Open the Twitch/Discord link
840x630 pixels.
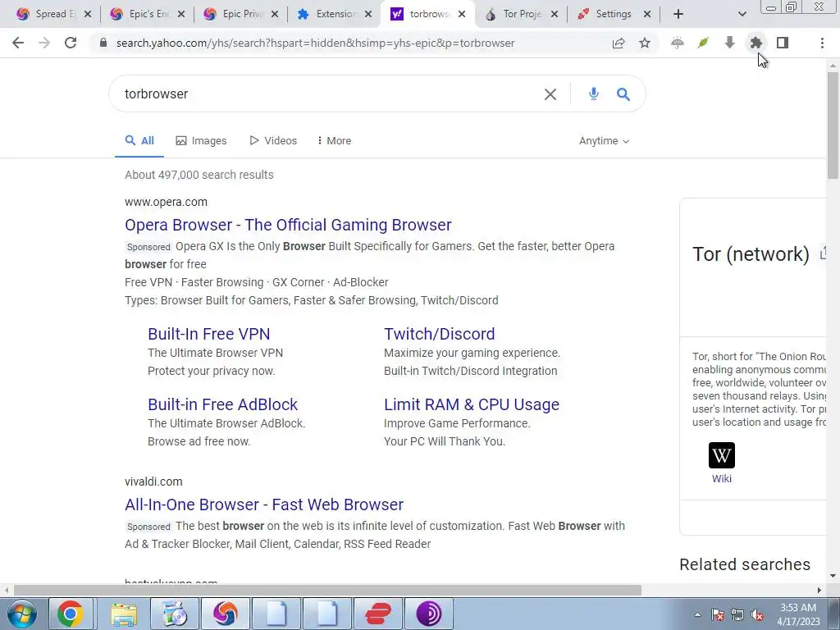pyautogui.click(x=440, y=334)
